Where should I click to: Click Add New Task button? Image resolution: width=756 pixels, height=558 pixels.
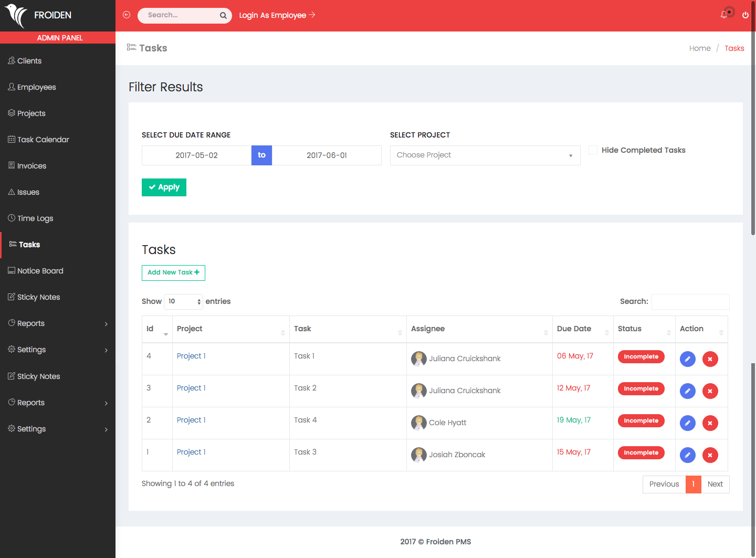tap(173, 273)
